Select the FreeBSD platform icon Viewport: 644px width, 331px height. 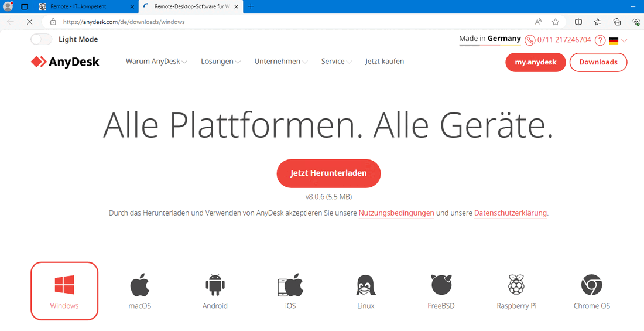coord(441,286)
